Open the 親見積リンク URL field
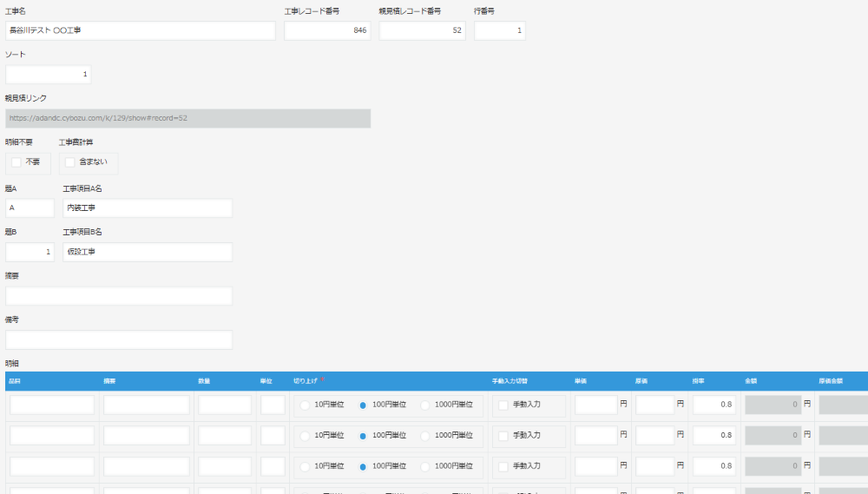Viewport: 868px width, 494px height. pyautogui.click(x=187, y=118)
